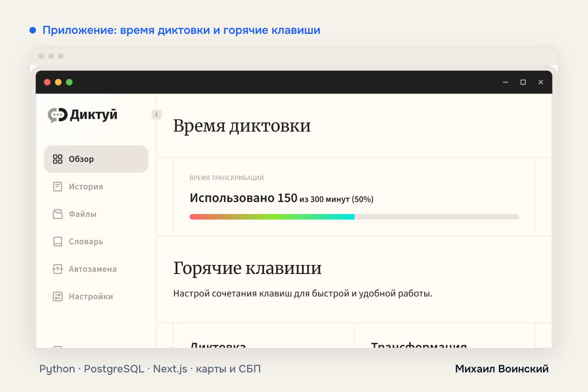Close the window with the X icon
Image resolution: width=588 pixels, height=392 pixels.
tap(541, 82)
